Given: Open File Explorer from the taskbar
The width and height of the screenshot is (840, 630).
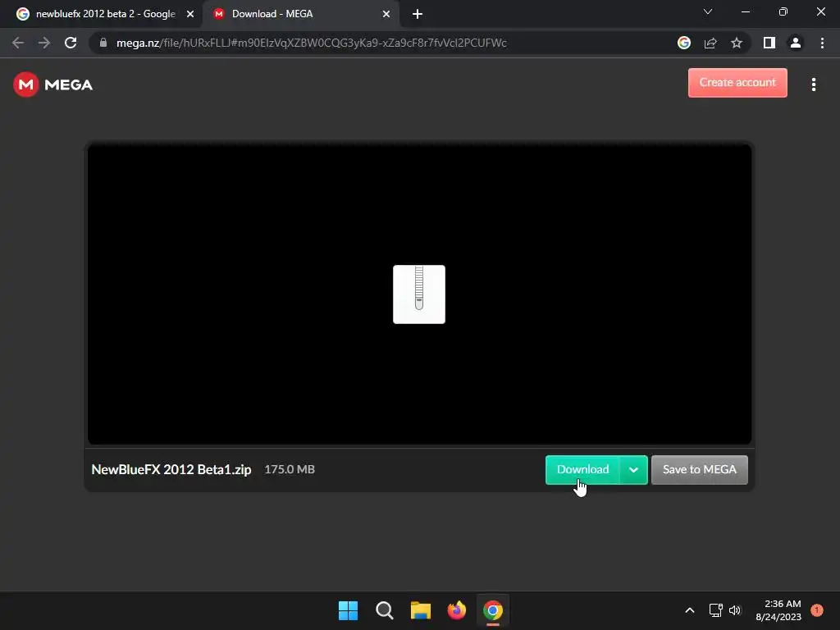Looking at the screenshot, I should (421, 610).
